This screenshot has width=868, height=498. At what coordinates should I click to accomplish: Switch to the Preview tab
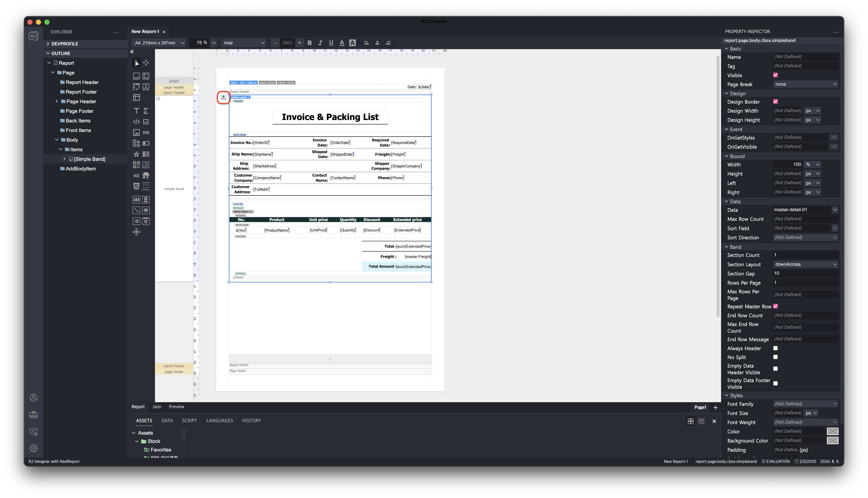(177, 407)
